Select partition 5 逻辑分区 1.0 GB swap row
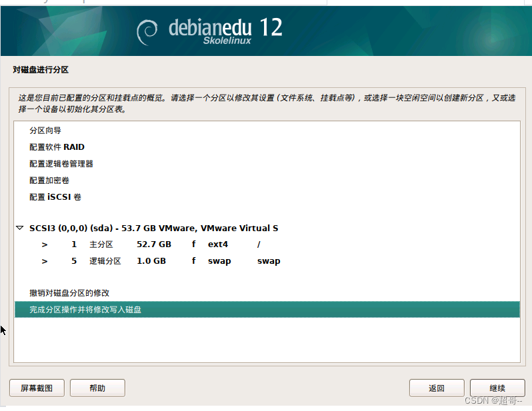The image size is (532, 411). [x=267, y=261]
